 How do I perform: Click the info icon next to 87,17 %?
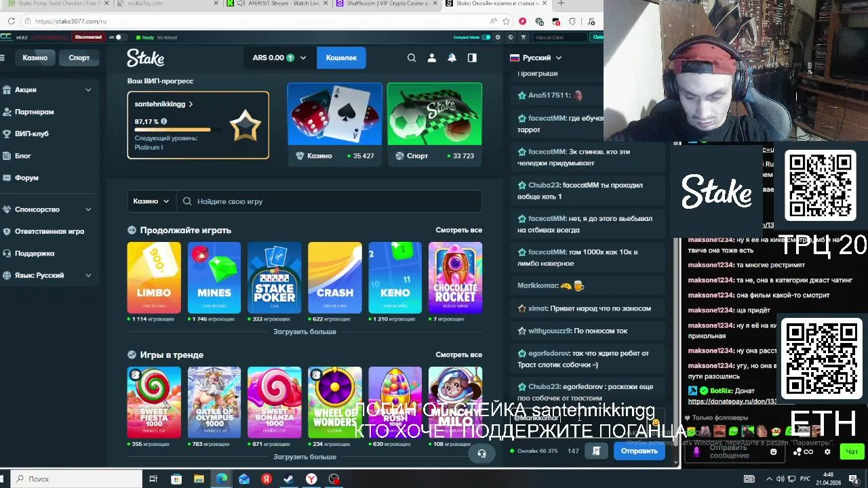[x=164, y=121]
